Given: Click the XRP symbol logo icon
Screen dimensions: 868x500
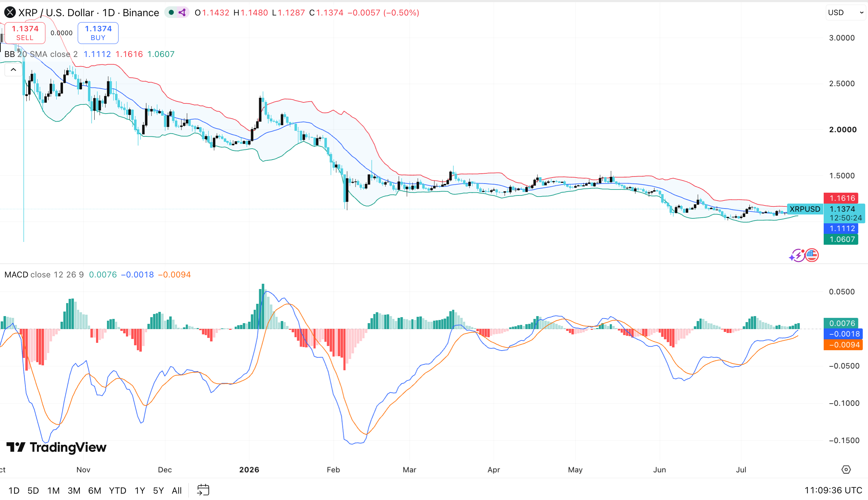Looking at the screenshot, I should point(10,13).
